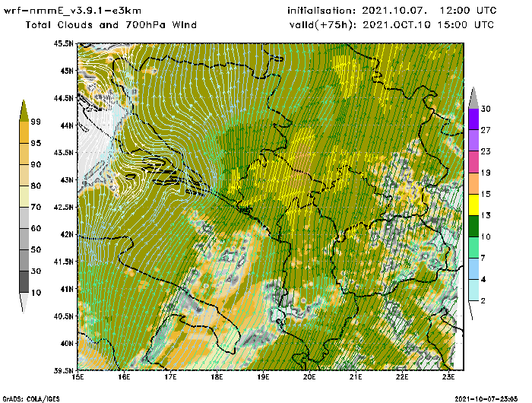Click the 42N latitude label
The width and height of the screenshot is (532, 403).
(66, 234)
